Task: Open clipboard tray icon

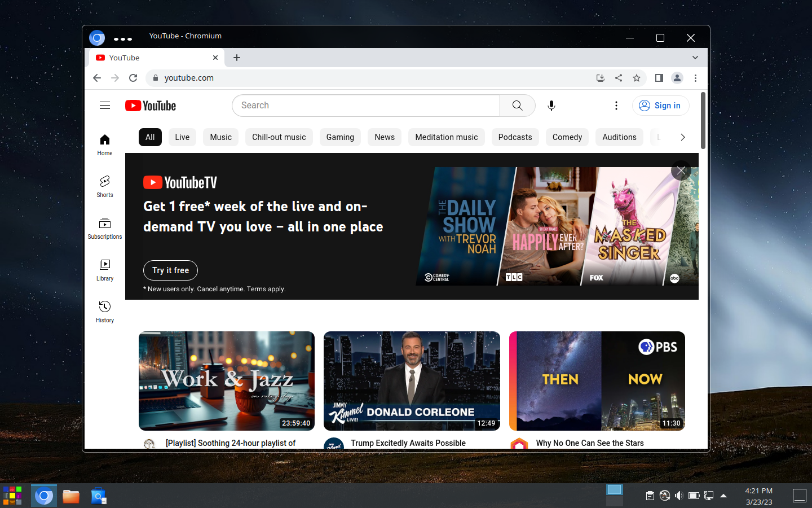Action: pos(650,496)
